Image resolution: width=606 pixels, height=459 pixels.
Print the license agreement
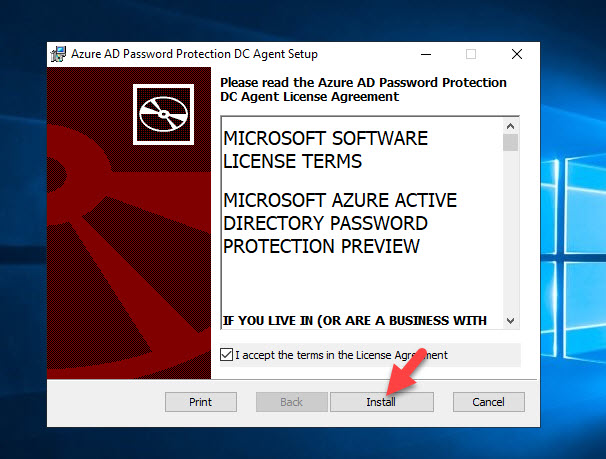(201, 402)
